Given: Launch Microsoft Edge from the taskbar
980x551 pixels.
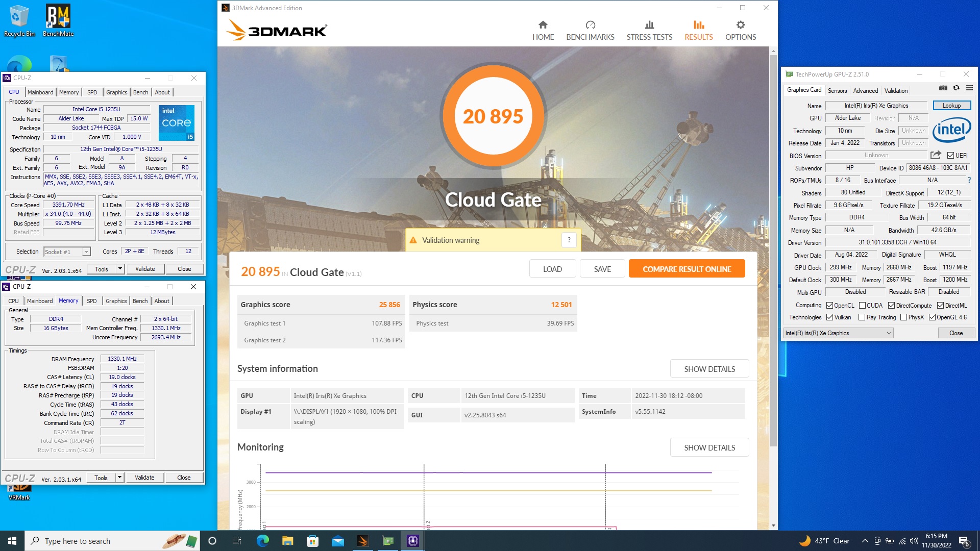Looking at the screenshot, I should point(262,541).
